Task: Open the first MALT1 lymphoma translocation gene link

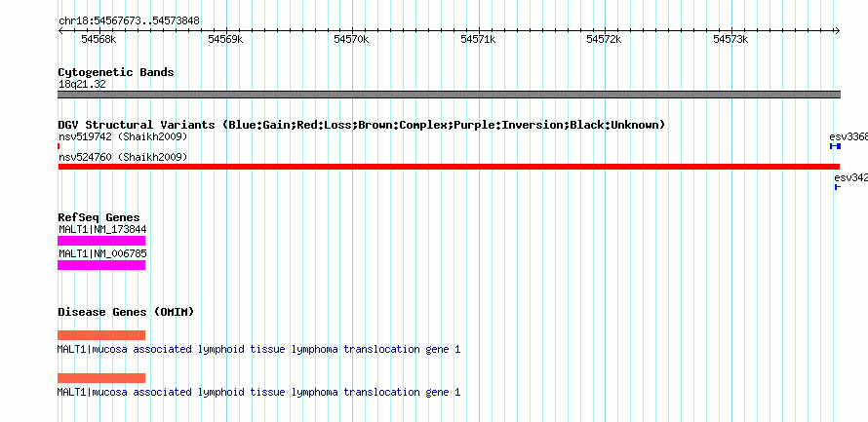Action: [x=258, y=350]
